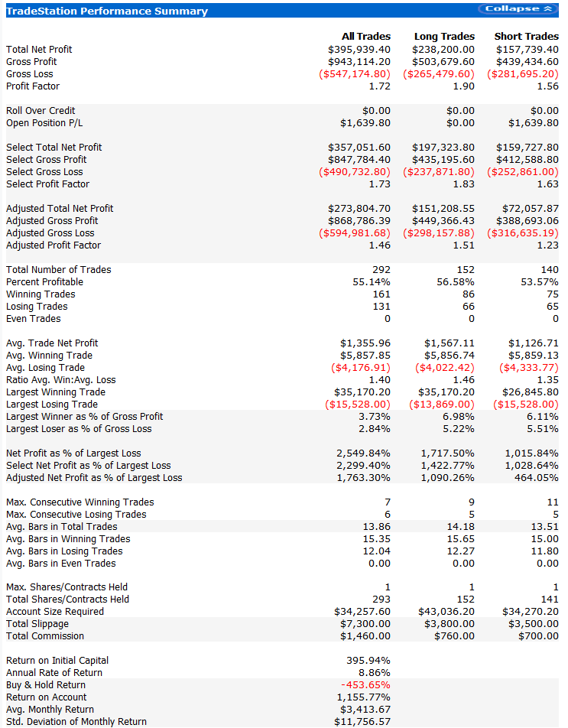Select the Gross Profit value for All Trades
Viewport: 568px width, 728px height.
[x=360, y=61]
